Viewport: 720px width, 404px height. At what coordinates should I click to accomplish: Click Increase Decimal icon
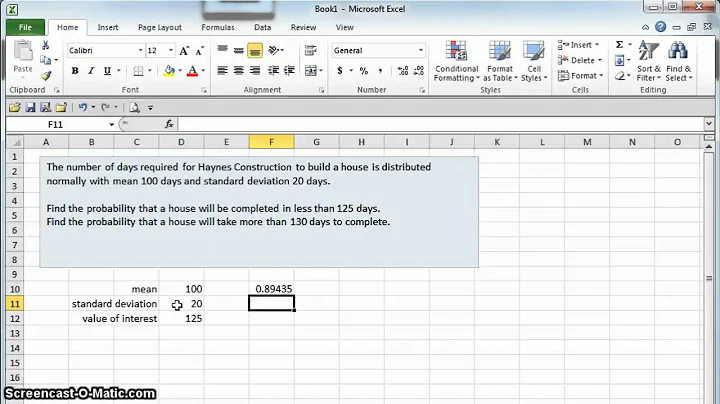(x=403, y=70)
